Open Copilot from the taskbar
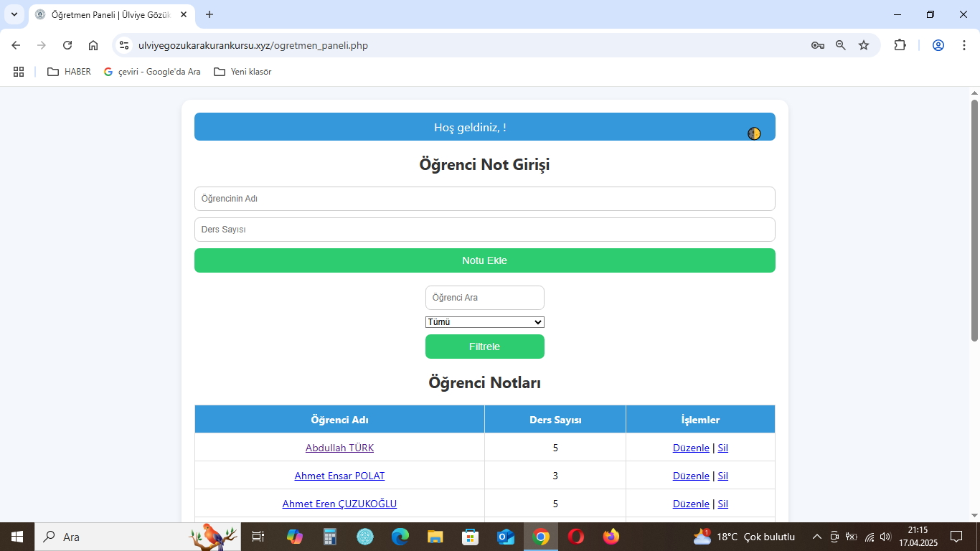The width and height of the screenshot is (980, 551). click(294, 537)
